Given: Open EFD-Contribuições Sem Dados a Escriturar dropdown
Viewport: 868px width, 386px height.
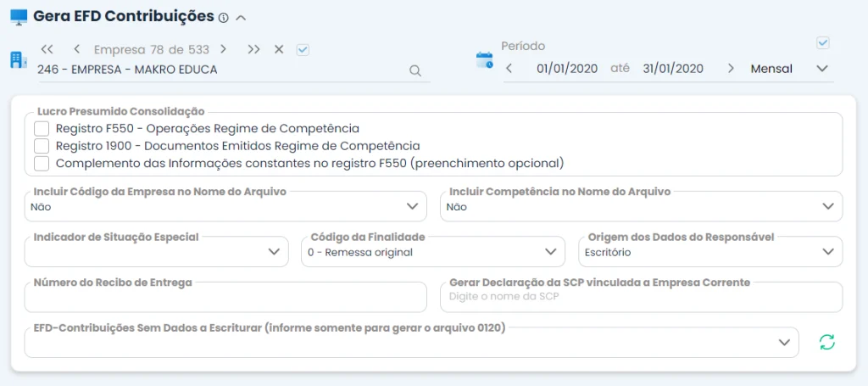Looking at the screenshot, I should (x=411, y=342).
